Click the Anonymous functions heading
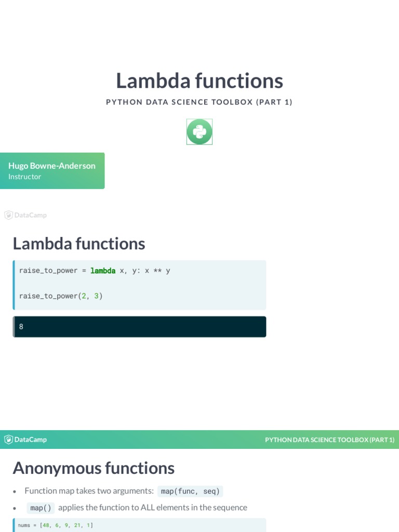Image resolution: width=399 pixels, height=532 pixels. 94,468
